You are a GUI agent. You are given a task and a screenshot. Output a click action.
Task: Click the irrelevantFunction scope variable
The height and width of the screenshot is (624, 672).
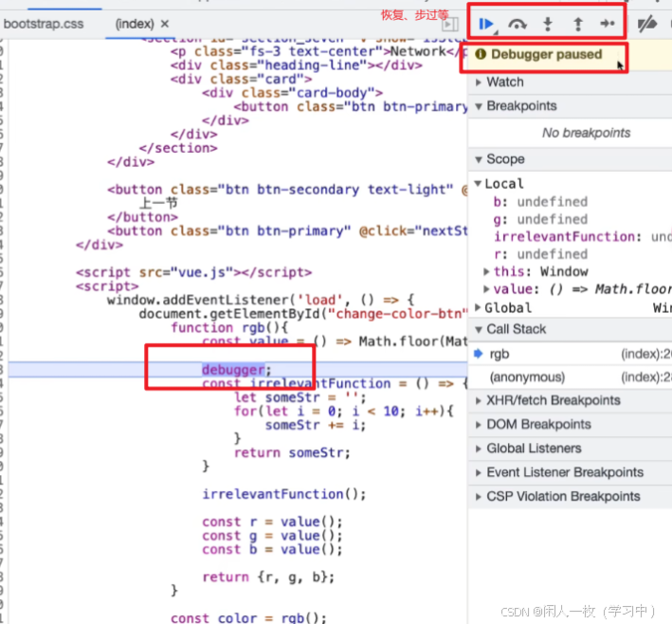582,237
